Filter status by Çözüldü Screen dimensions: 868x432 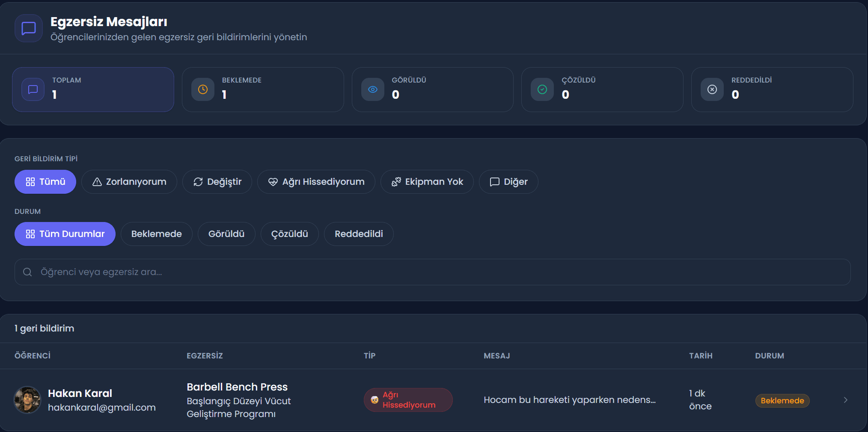[x=290, y=234]
